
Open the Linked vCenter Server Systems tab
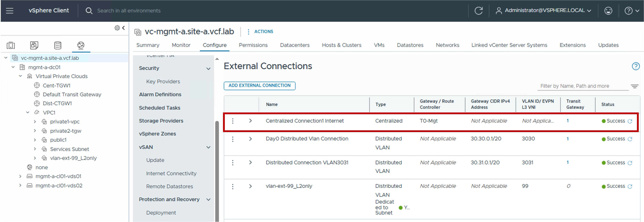tap(509, 45)
